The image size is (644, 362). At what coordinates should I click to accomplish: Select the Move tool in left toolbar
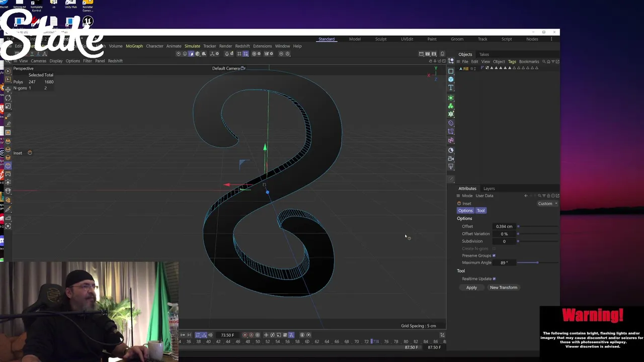(x=8, y=89)
